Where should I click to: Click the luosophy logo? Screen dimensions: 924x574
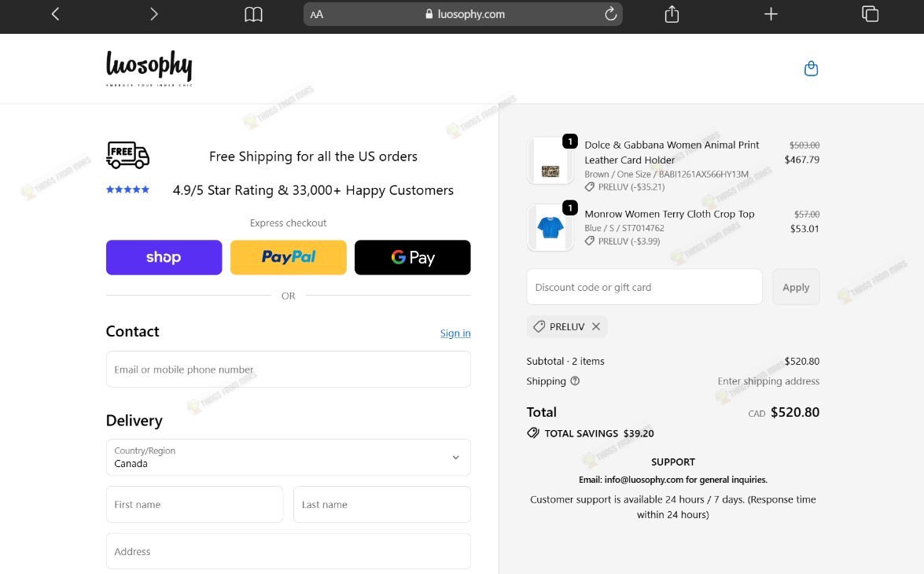(149, 68)
